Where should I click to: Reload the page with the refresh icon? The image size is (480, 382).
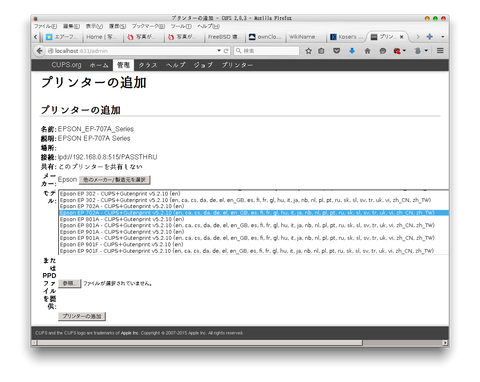pos(226,51)
